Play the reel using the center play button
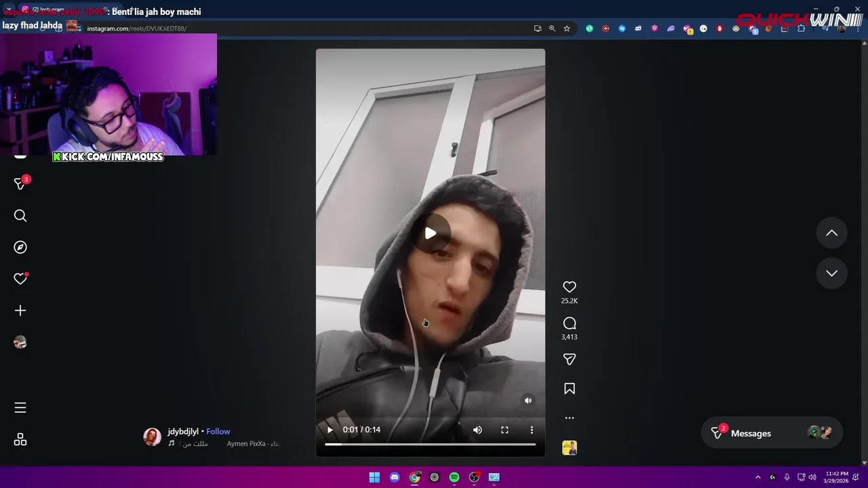The height and width of the screenshot is (488, 868). [431, 234]
